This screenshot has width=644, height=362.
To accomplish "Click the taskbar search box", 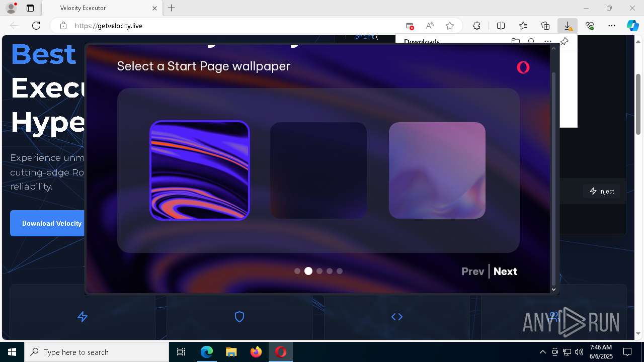I will point(97,352).
